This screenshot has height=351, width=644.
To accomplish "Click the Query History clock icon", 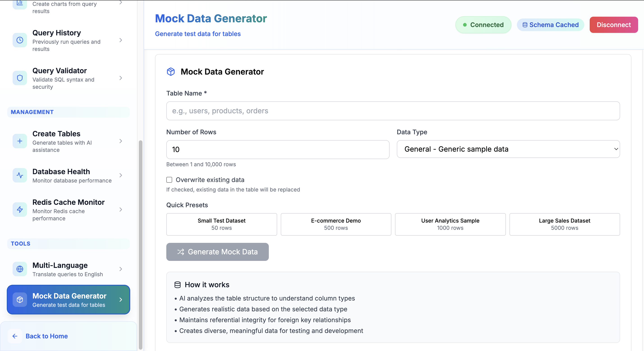I will (x=20, y=40).
